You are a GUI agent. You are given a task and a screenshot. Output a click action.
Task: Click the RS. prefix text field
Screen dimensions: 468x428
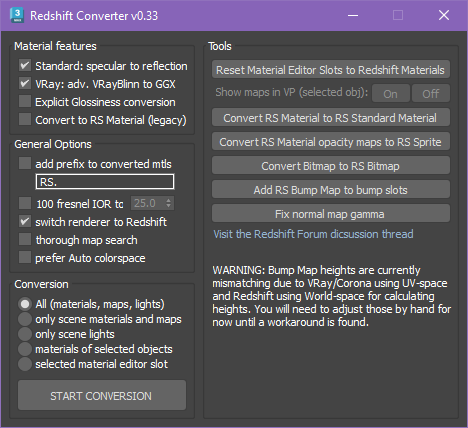pyautogui.click(x=105, y=182)
